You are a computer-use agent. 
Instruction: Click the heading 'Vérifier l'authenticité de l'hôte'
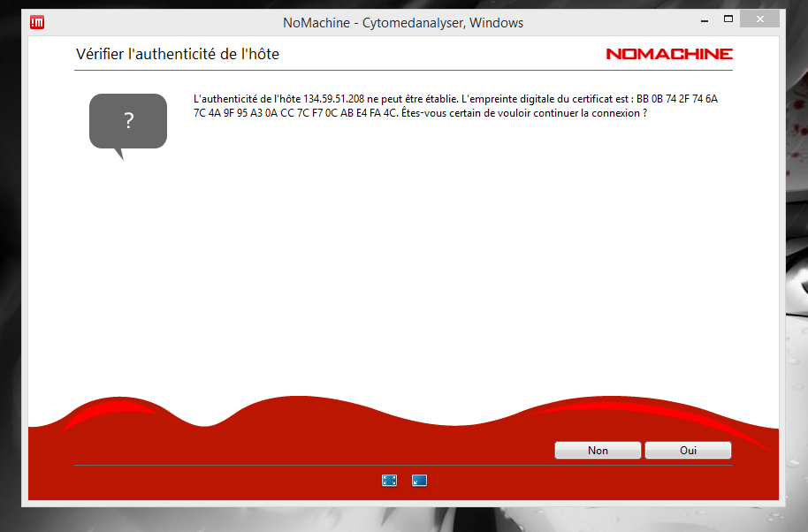coord(178,55)
